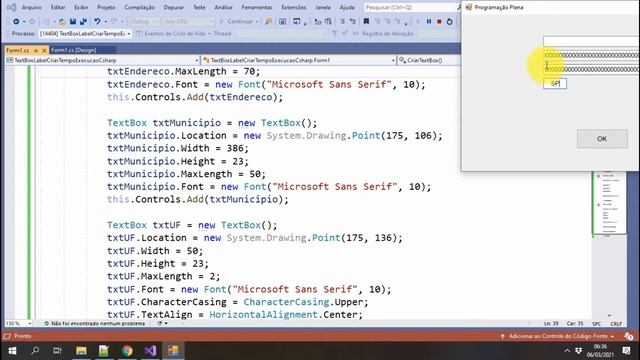640x360 pixels.
Task: Open the Processo dropdown
Action: 85,34
